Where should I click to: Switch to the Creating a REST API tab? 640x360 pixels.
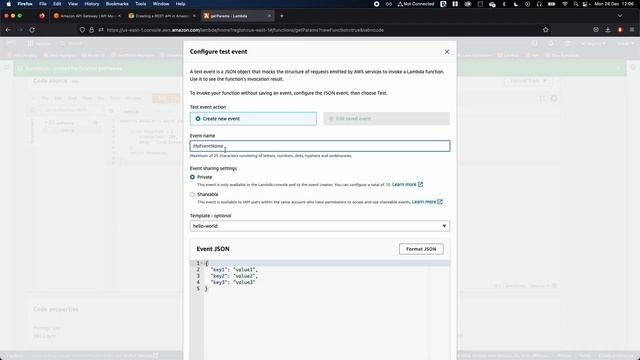click(162, 16)
